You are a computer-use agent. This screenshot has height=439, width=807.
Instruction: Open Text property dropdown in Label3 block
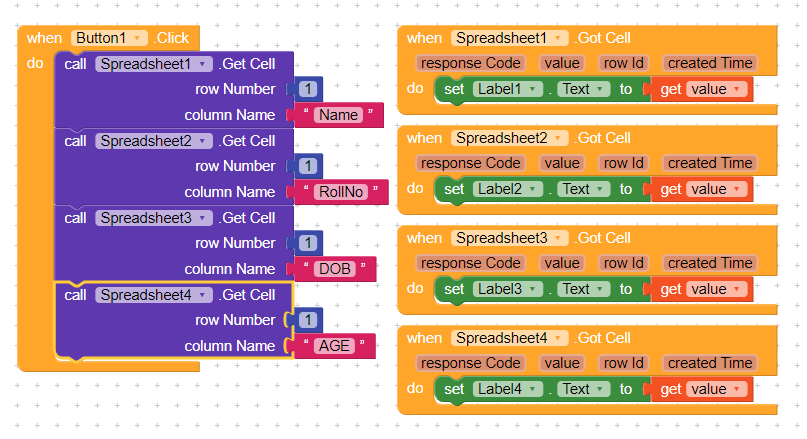[x=583, y=289]
